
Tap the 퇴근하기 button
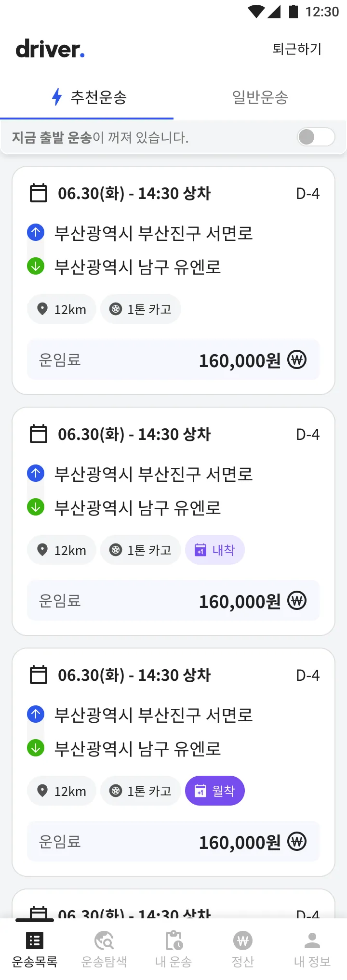click(x=297, y=49)
